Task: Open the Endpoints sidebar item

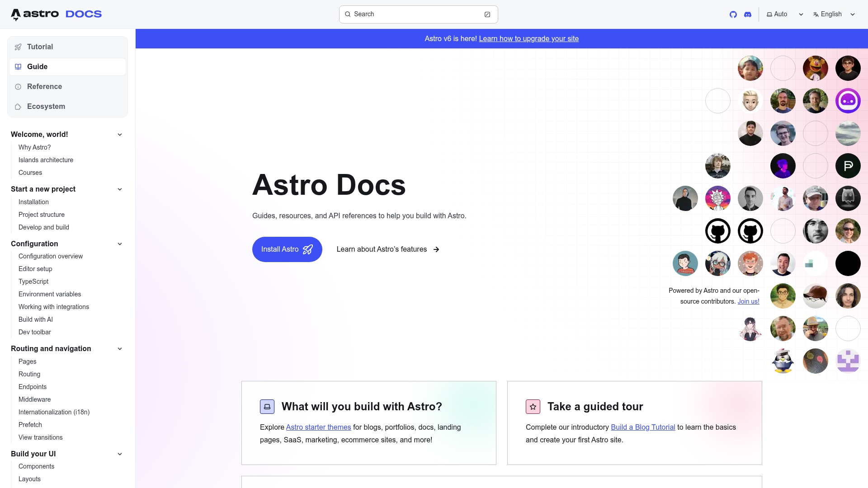Action: point(33,387)
